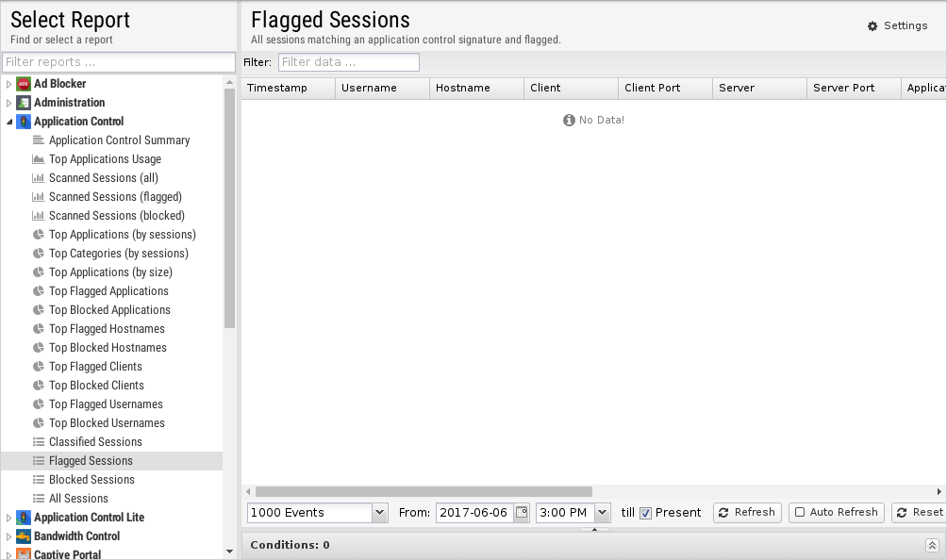Open the Blocked Sessions report
Screen dimensions: 947x560
tap(91, 480)
